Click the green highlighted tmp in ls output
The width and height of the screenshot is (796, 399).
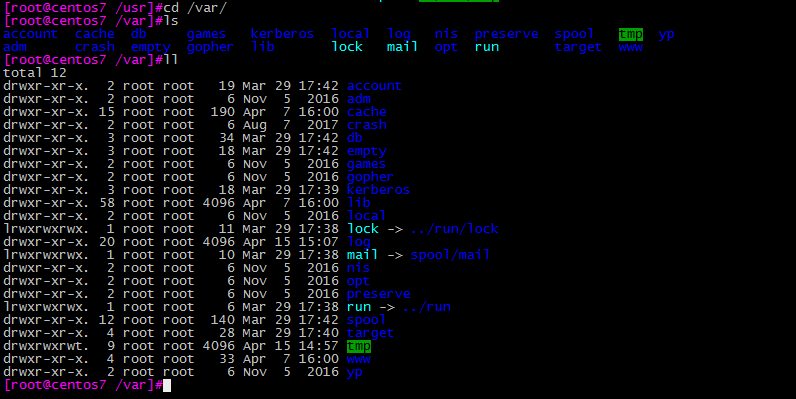(x=631, y=35)
